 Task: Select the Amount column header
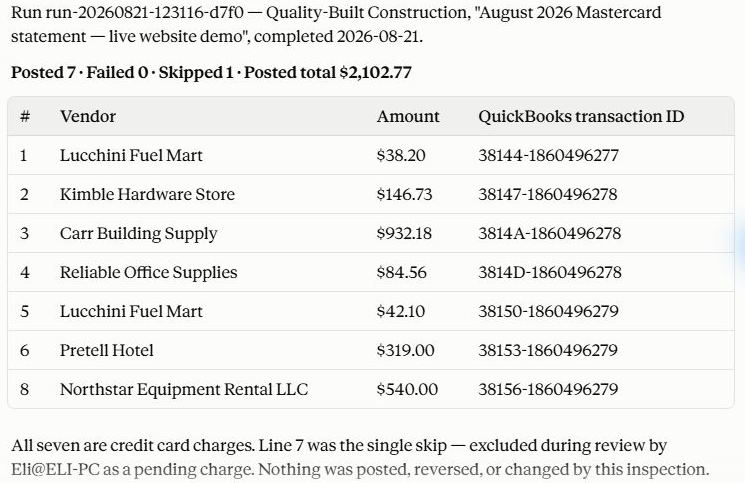408,116
